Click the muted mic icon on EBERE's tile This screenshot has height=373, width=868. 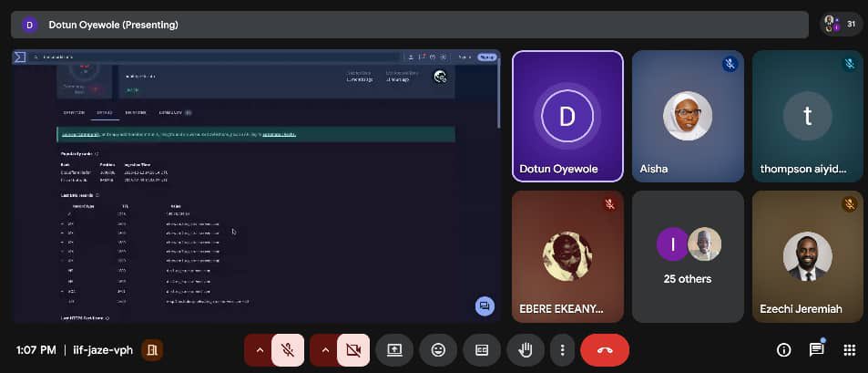(610, 204)
